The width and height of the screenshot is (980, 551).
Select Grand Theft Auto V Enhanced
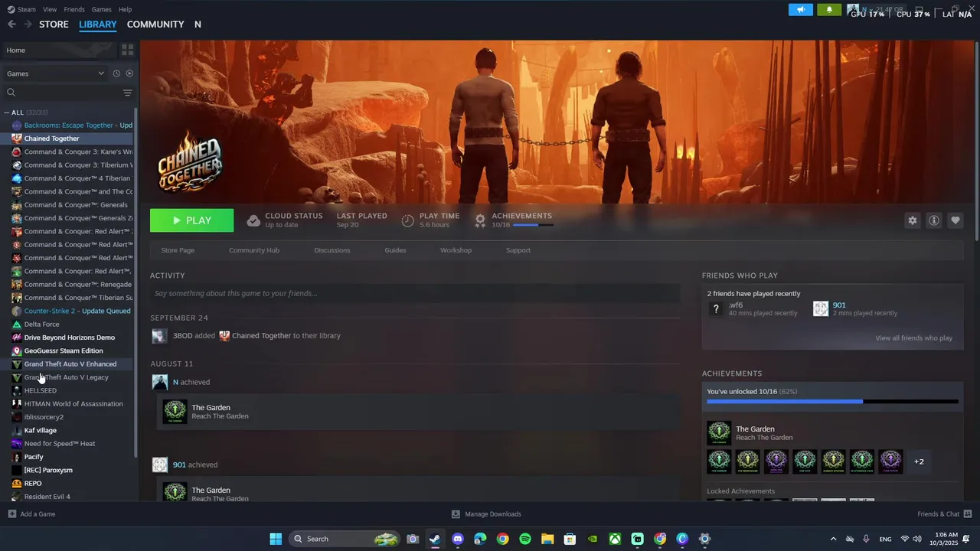70,364
